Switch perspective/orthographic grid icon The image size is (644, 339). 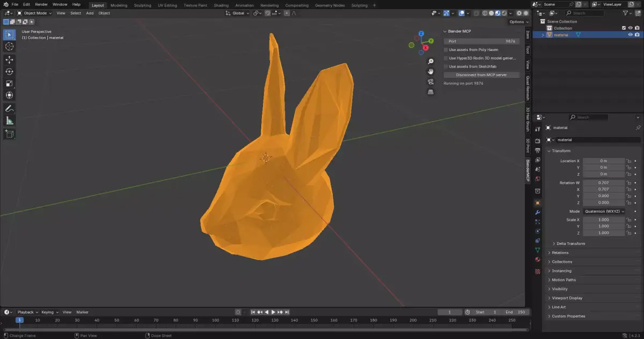430,92
